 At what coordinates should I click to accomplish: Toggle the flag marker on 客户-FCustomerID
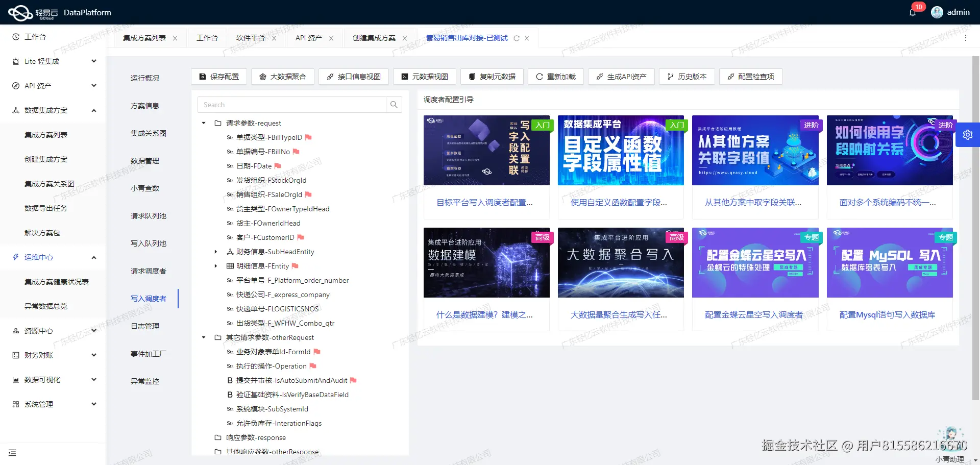click(x=300, y=237)
